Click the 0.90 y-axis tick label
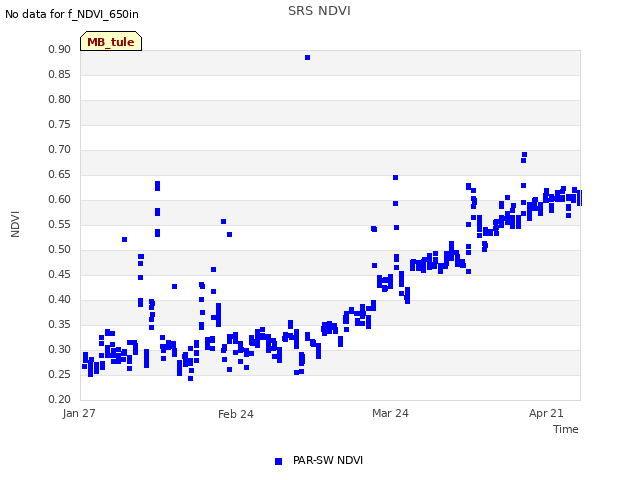 click(x=60, y=49)
